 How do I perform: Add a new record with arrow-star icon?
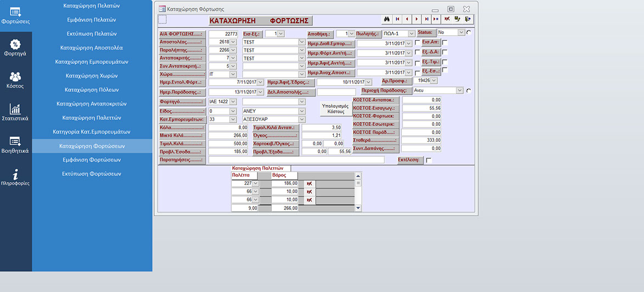coord(436,19)
